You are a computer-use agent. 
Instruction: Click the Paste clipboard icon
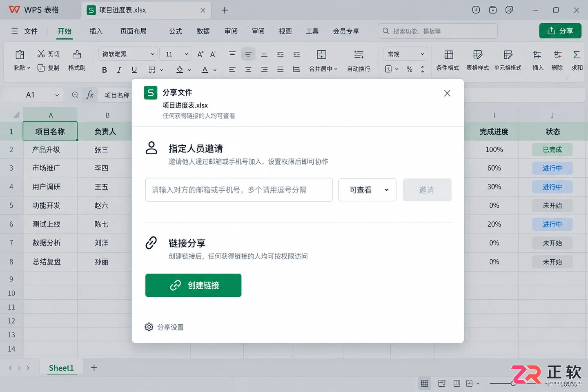tap(20, 55)
